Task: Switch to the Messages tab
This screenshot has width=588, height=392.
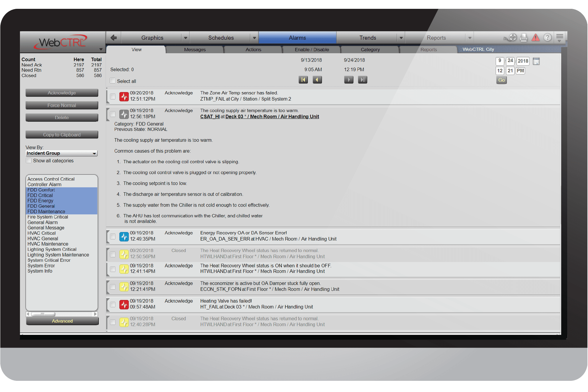Action: pos(194,49)
